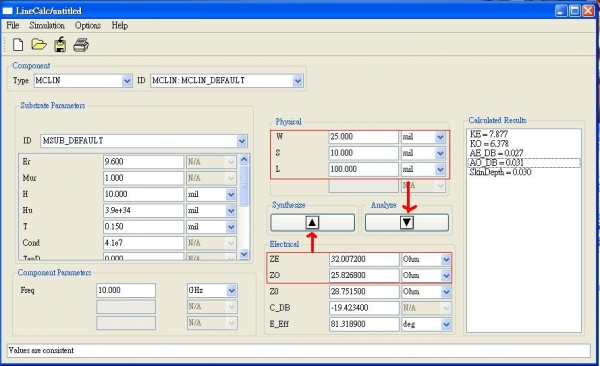This screenshot has height=366, width=600.
Task: Click substrate list scrollbar up arrow
Action: click(244, 159)
